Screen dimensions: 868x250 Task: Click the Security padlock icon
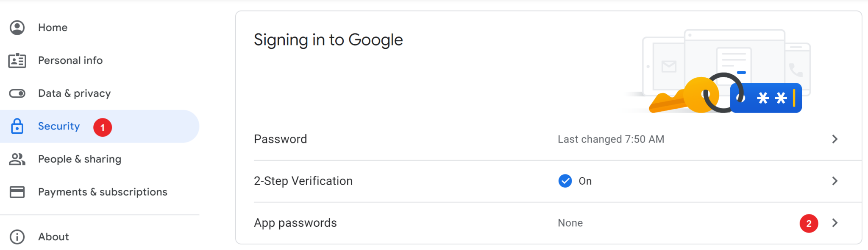17,126
